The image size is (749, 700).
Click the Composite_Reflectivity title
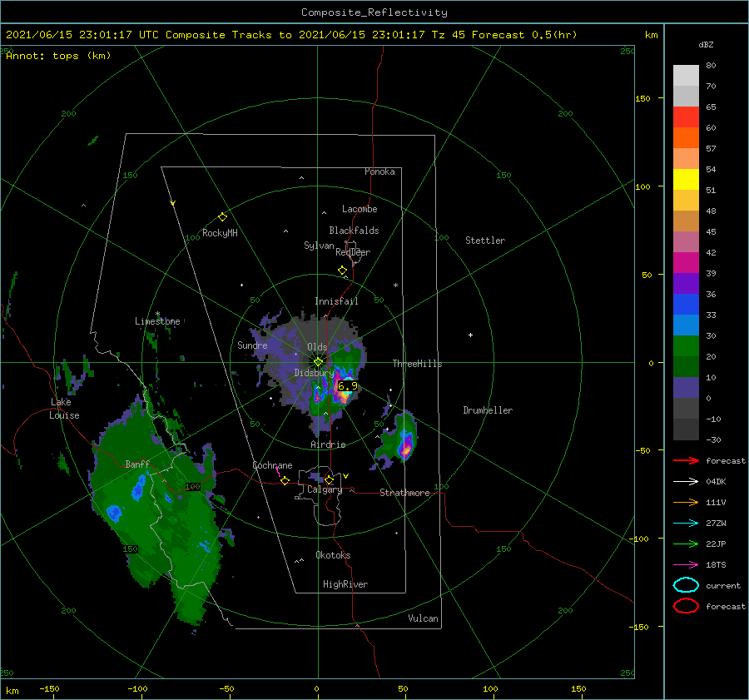[x=374, y=12]
